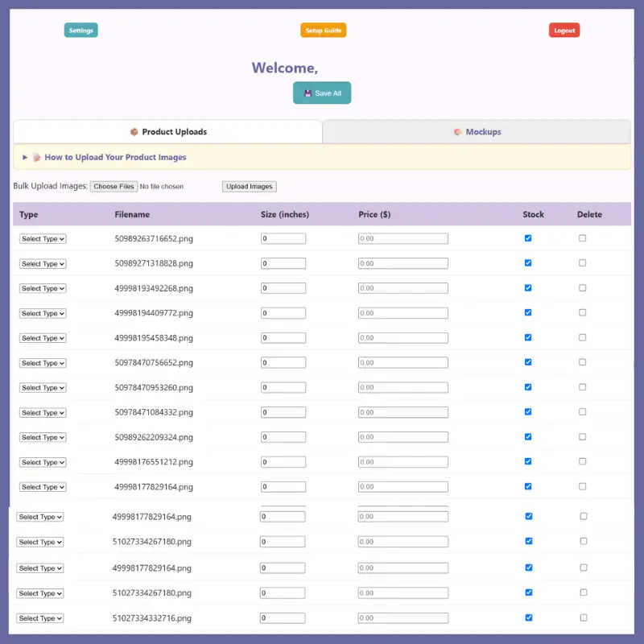Tick Delete checkbox for 50978470756652.png

582,362
